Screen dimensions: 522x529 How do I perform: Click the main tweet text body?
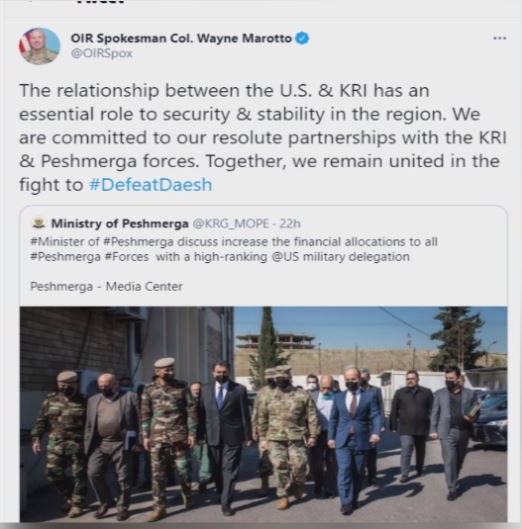(x=263, y=138)
